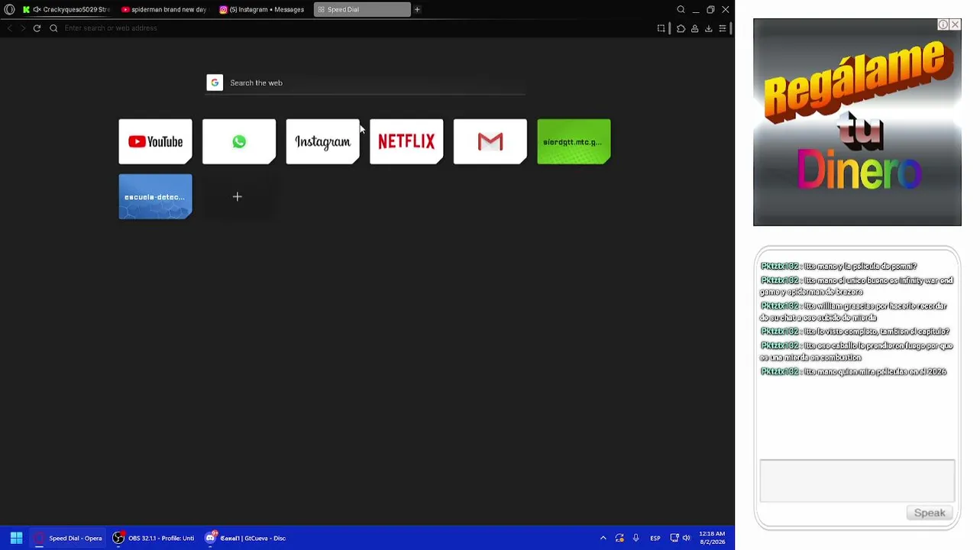Viewport: 980px width, 550px height.
Task: Open the escuela-detec... blue tile
Action: tap(155, 196)
